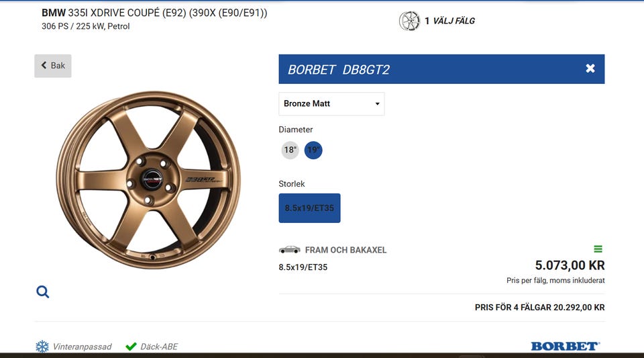The width and height of the screenshot is (644, 358).
Task: Click the car icon beside Fram och Bakaxel
Action: 290,249
